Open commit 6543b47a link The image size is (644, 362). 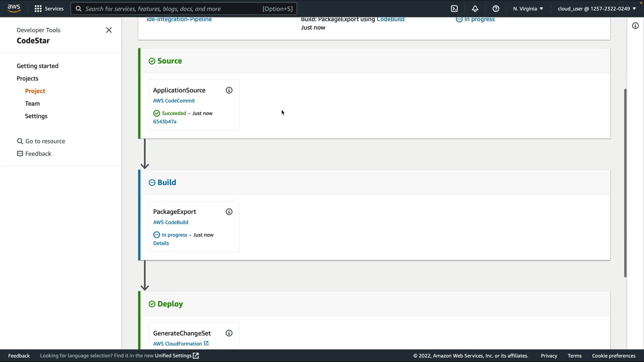tap(165, 122)
